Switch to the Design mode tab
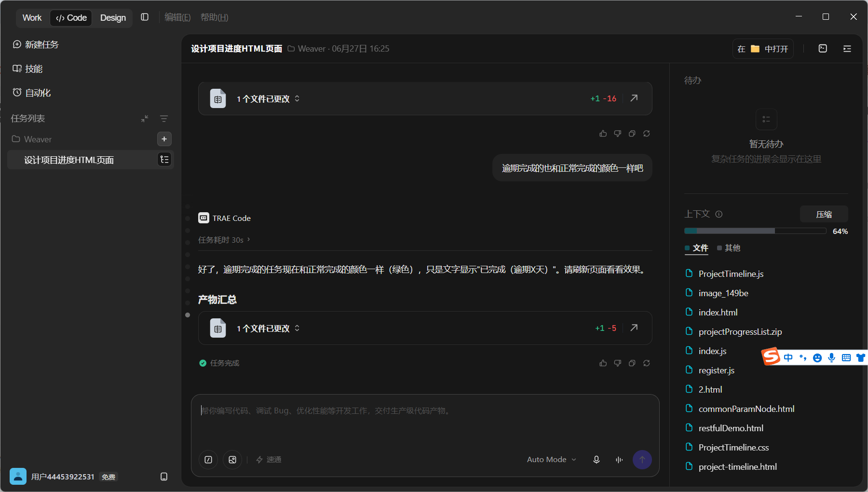Screen dimensions: 868x492 click(x=113, y=18)
